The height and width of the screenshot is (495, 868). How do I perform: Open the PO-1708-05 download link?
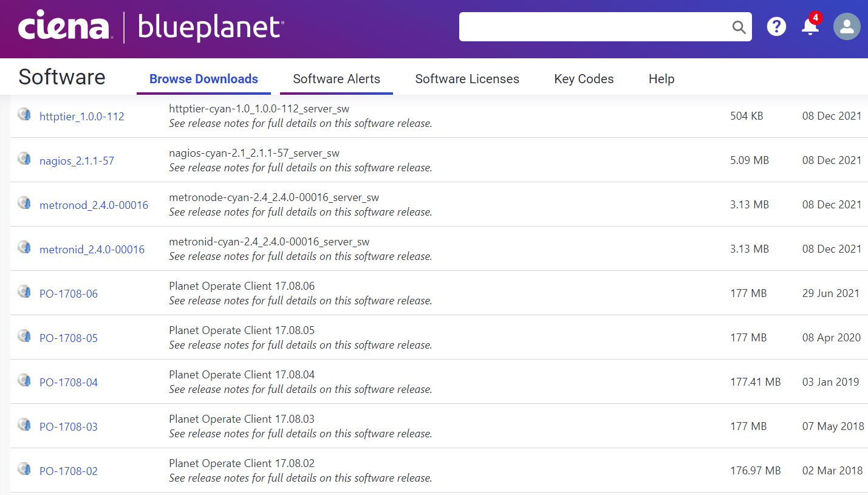click(x=69, y=338)
